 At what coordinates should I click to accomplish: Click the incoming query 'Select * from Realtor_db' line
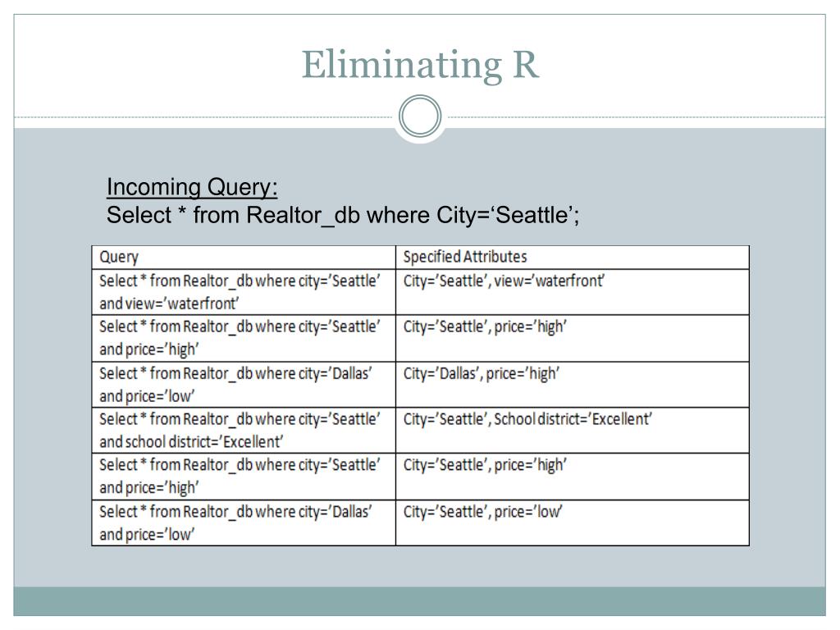click(343, 216)
